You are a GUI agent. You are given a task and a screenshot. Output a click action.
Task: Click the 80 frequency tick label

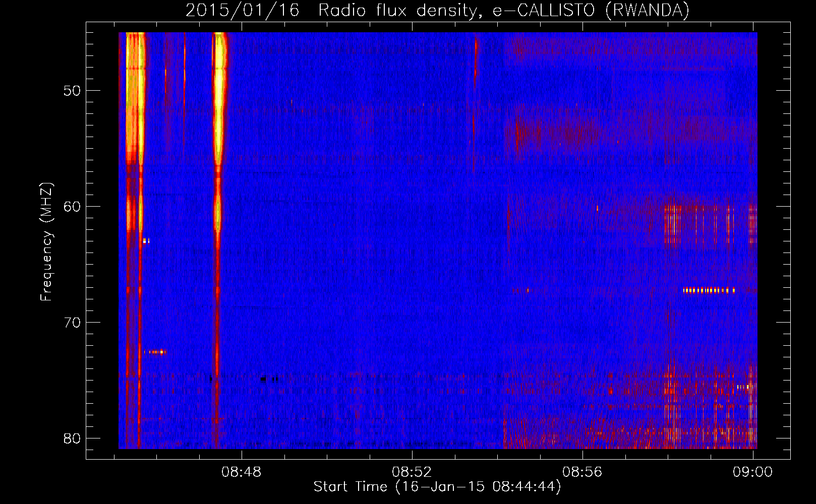pos(72,438)
